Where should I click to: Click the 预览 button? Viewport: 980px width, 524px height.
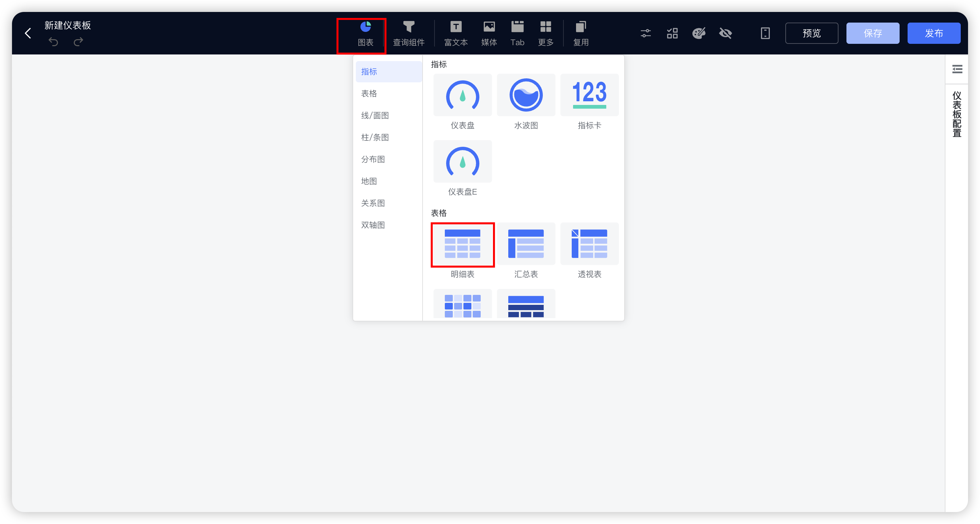812,34
